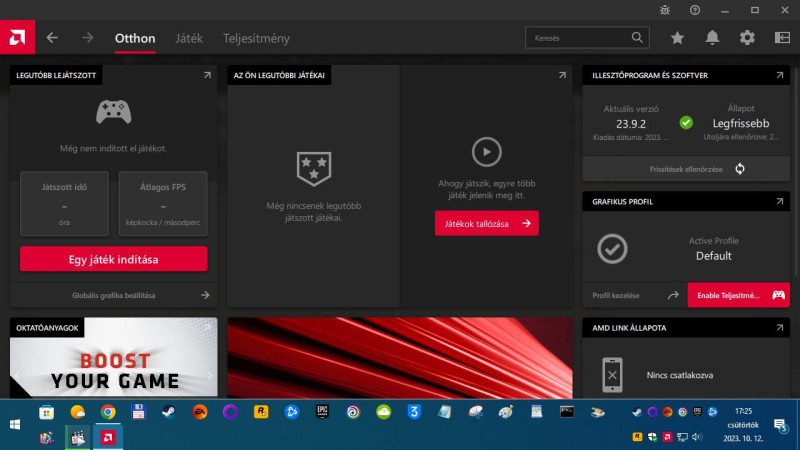800x450 pixels.
Task: Open the Windows Start menu
Action: click(15, 424)
